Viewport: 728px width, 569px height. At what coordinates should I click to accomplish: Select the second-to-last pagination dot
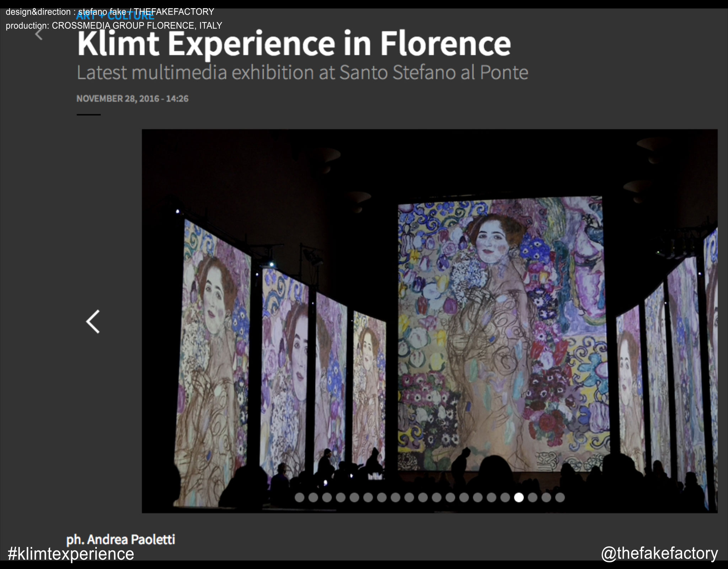pyautogui.click(x=546, y=498)
